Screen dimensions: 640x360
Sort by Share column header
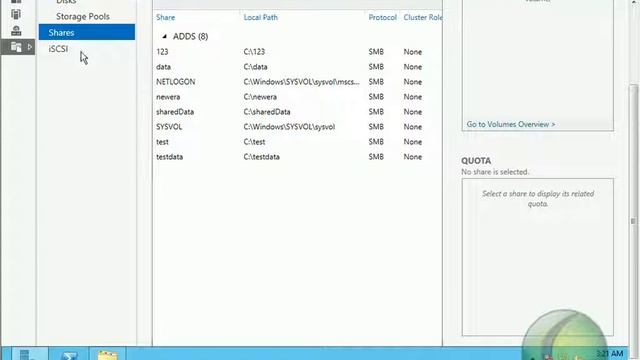click(x=165, y=17)
